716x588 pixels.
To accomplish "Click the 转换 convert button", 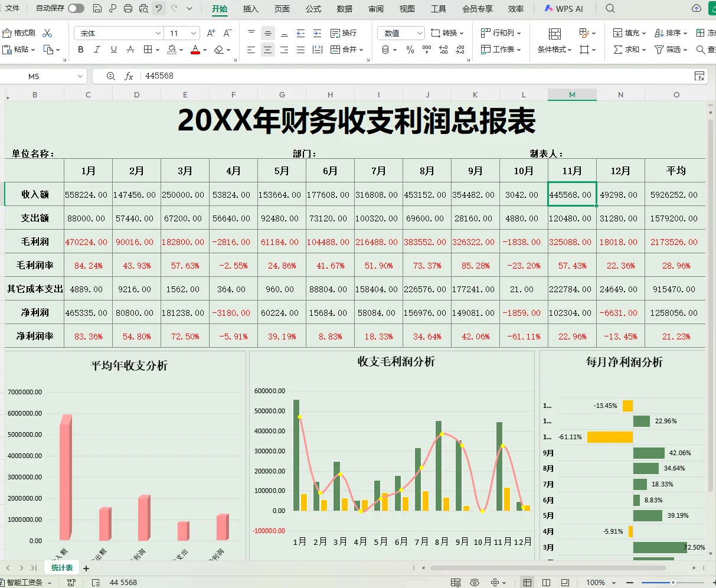I will click(x=447, y=33).
